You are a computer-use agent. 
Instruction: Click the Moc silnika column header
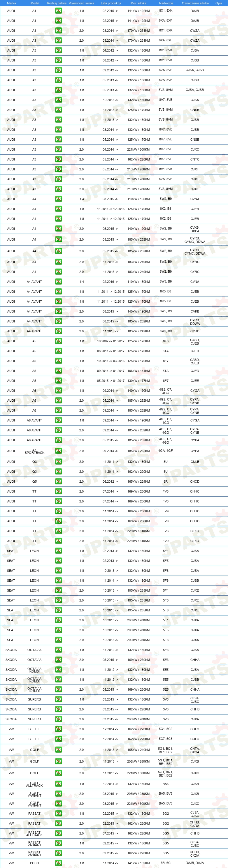click(138, 3)
